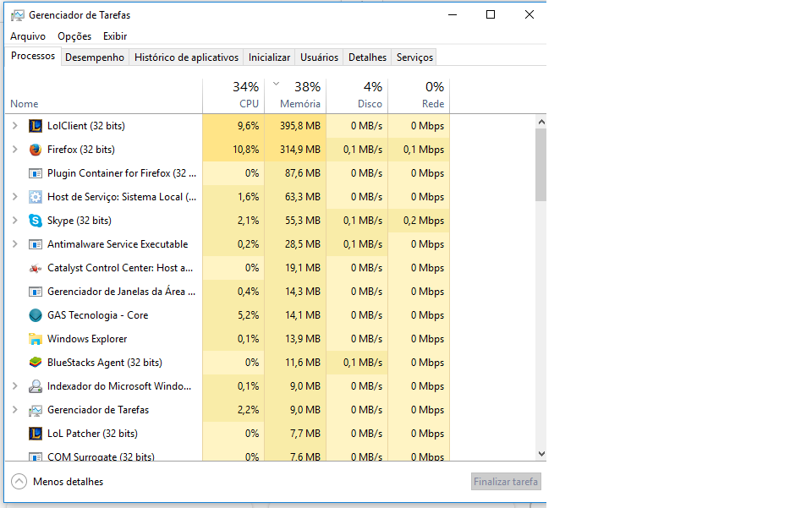Expand Antimalware Service Executable group

[15, 244]
